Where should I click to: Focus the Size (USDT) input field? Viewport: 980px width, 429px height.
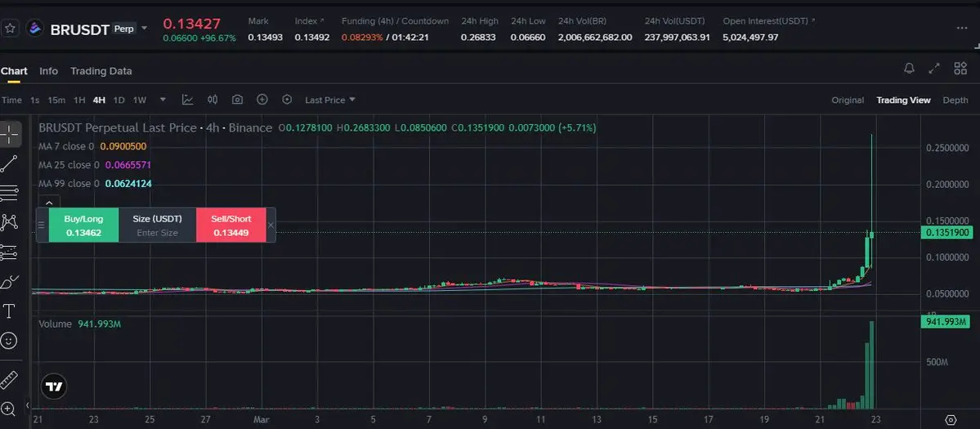(x=158, y=233)
